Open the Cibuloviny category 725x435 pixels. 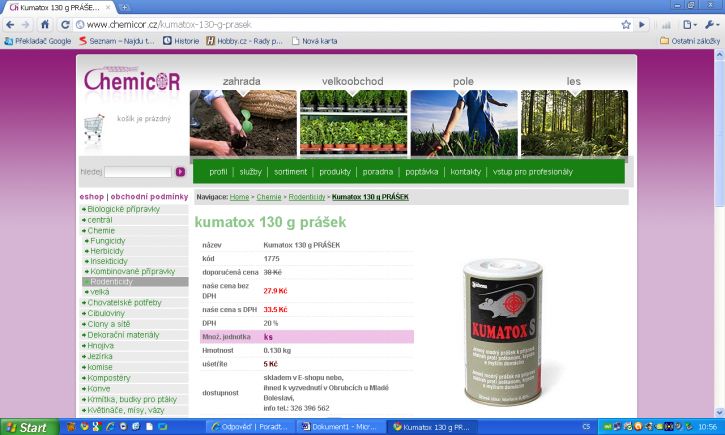[106, 313]
